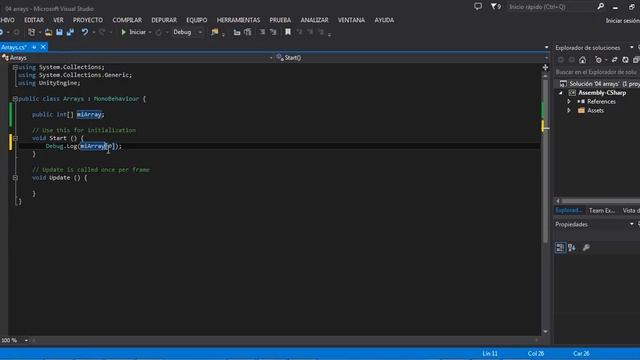This screenshot has height=360, width=640.
Task: Toggle the pin on Arrays.cs tab
Action: [34, 47]
